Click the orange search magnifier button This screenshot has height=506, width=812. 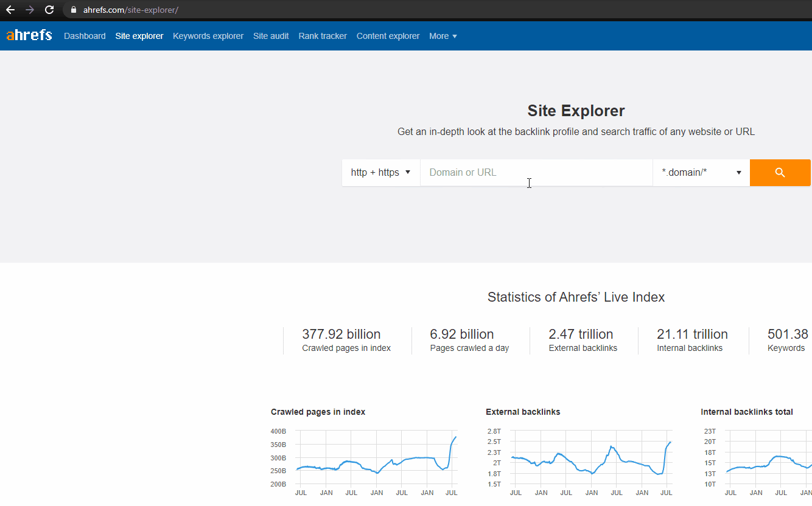(780, 173)
